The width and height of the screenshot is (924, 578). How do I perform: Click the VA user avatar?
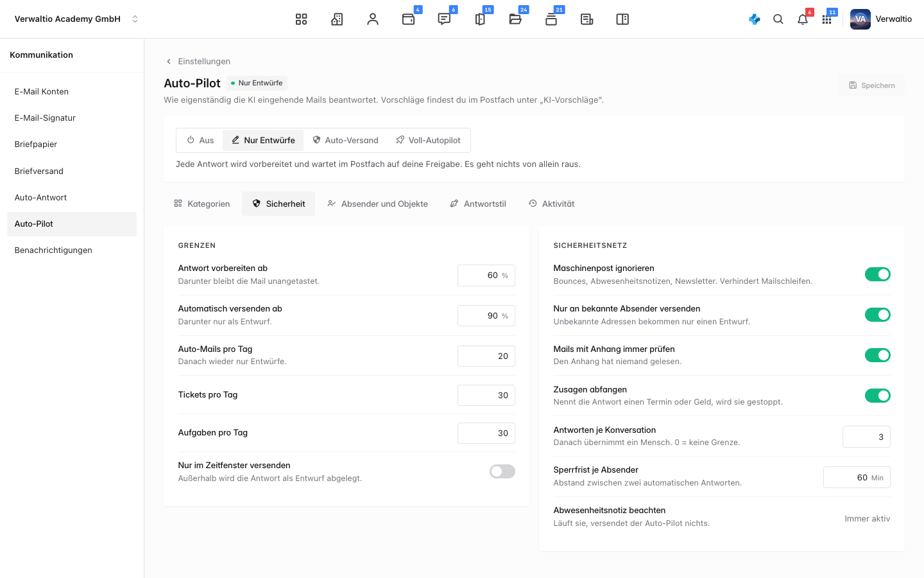point(860,19)
